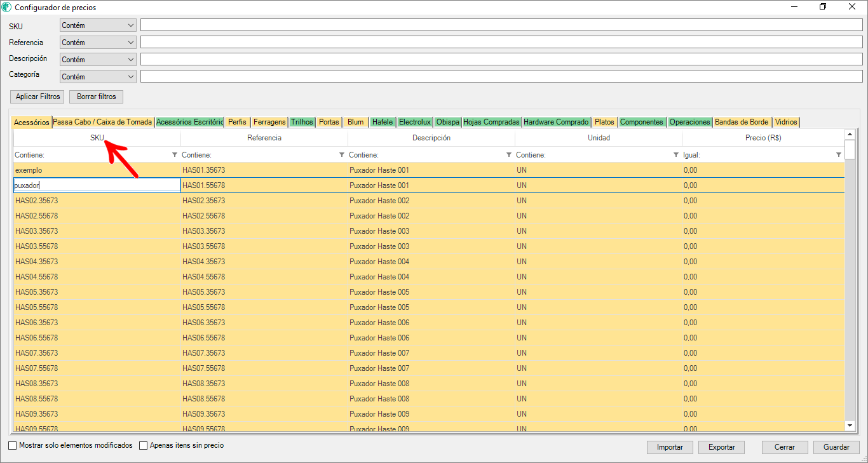Open the Descripción column filter funnel
This screenshot has width=868, height=463.
[509, 155]
